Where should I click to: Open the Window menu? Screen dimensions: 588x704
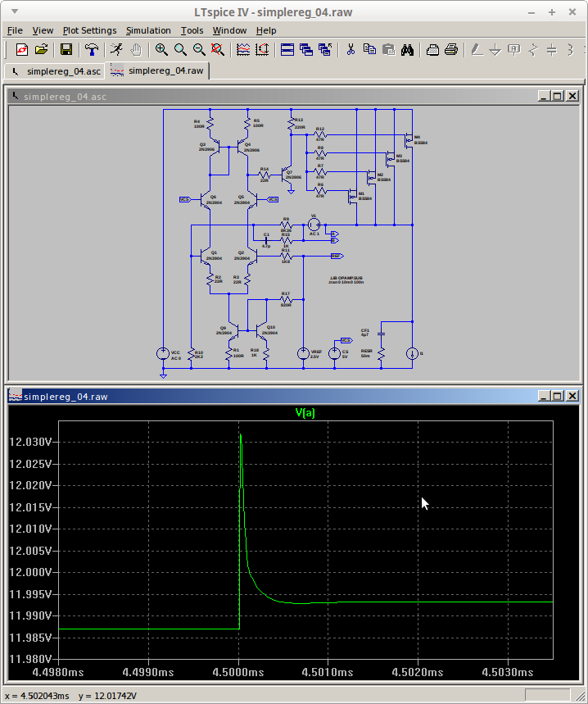pyautogui.click(x=229, y=30)
